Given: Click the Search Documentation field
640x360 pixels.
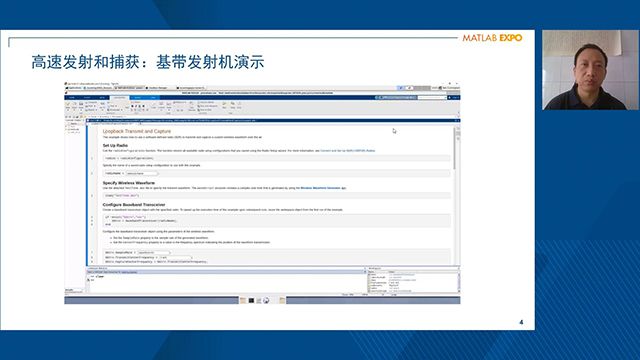Looking at the screenshot, I should pos(432,98).
